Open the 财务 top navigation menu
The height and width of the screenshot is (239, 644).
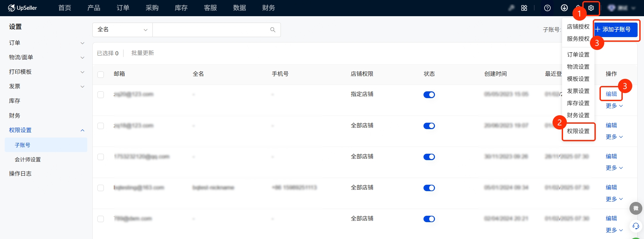click(x=268, y=8)
